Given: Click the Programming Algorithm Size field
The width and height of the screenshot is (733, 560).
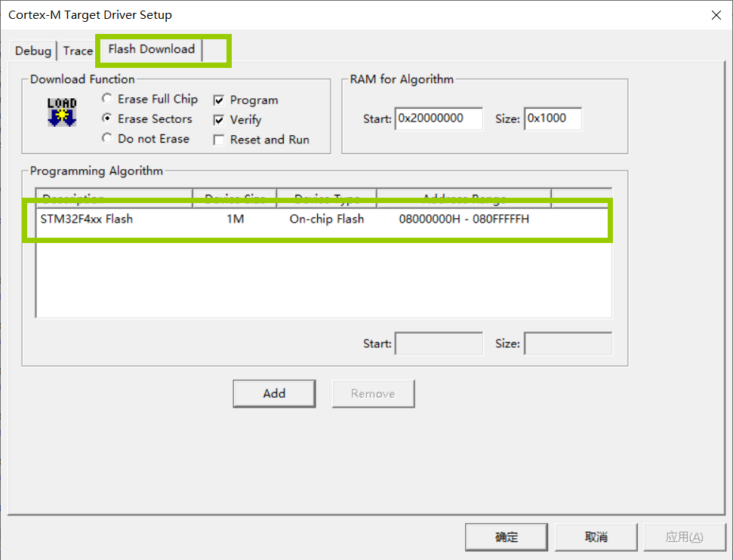Looking at the screenshot, I should pos(568,343).
